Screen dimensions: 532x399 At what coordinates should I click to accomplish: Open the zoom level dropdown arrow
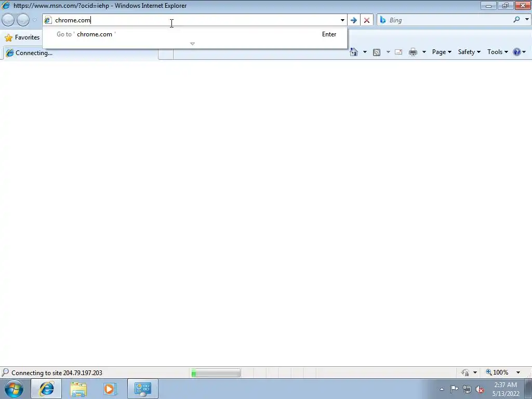coord(518,373)
